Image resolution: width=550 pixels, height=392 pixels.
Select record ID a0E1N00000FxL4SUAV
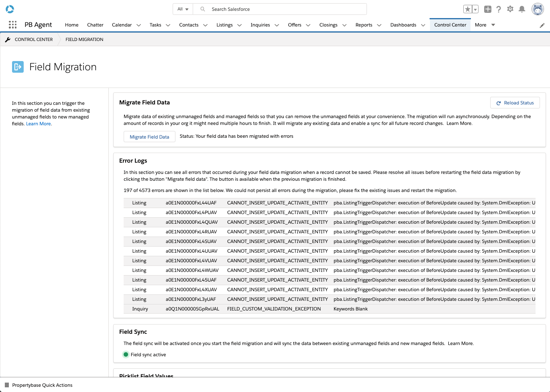(x=191, y=241)
